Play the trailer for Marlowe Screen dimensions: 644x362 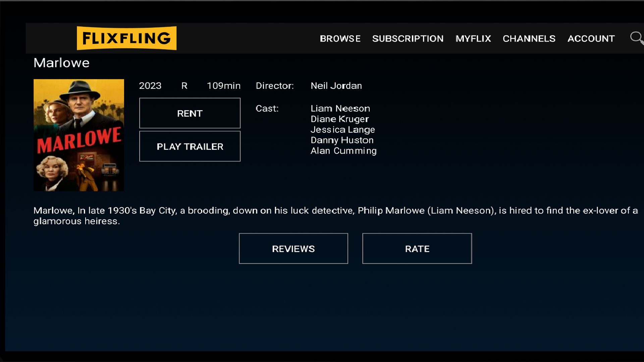point(190,146)
